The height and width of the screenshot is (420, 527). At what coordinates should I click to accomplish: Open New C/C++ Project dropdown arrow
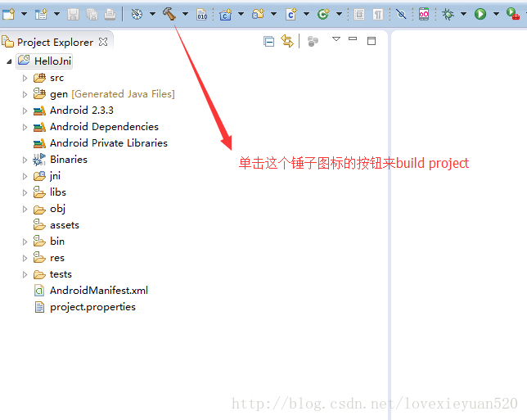(x=241, y=14)
